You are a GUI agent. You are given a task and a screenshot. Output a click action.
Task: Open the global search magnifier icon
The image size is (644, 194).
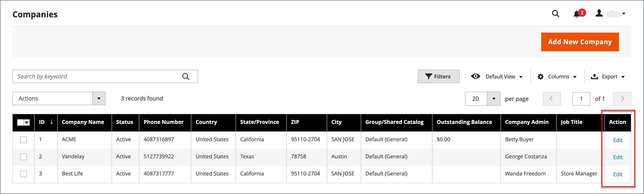tap(555, 13)
